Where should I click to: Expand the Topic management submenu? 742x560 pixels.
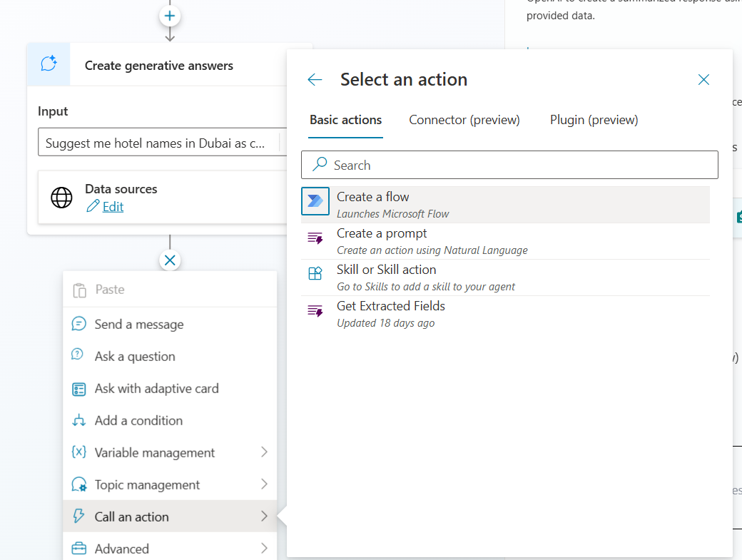pos(264,484)
